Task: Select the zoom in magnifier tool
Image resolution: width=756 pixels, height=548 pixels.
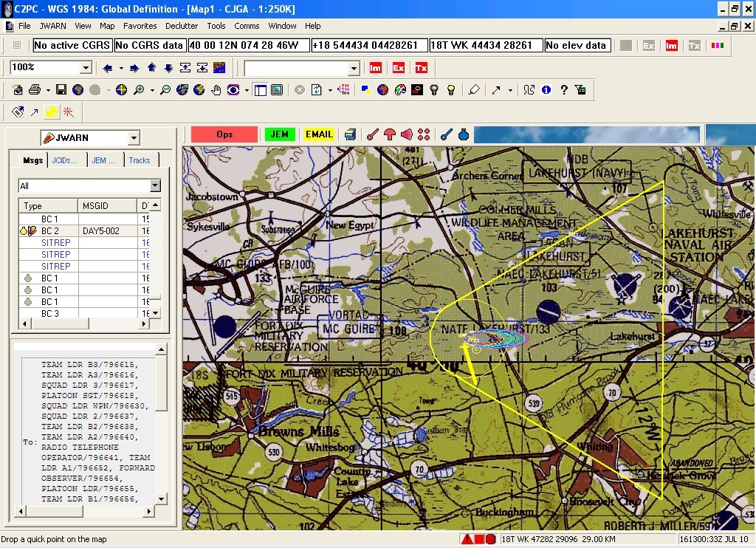Action: (139, 89)
